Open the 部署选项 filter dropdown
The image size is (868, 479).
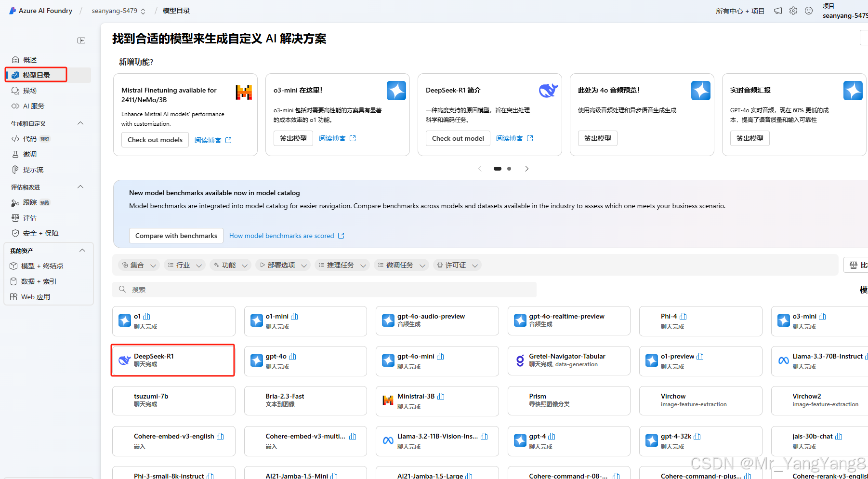[283, 265]
